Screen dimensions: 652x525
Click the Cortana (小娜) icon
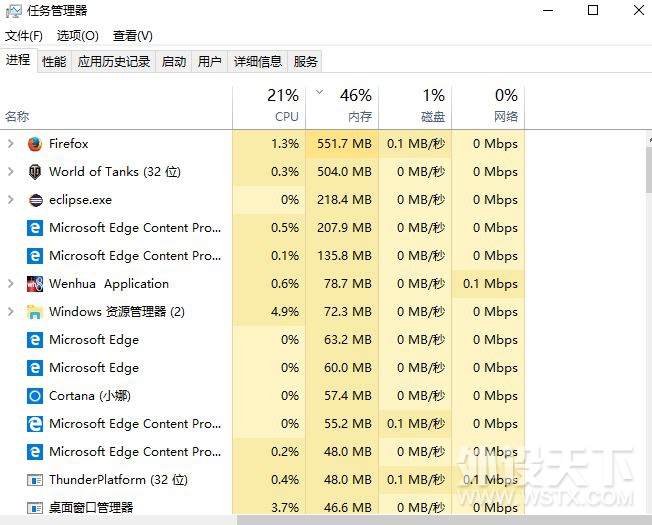[35, 396]
